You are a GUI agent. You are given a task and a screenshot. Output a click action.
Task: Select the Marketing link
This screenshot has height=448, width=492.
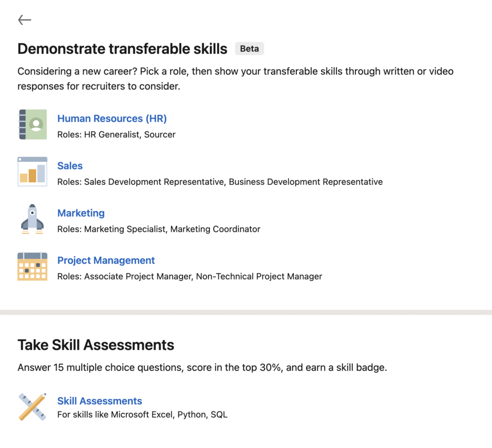click(81, 213)
